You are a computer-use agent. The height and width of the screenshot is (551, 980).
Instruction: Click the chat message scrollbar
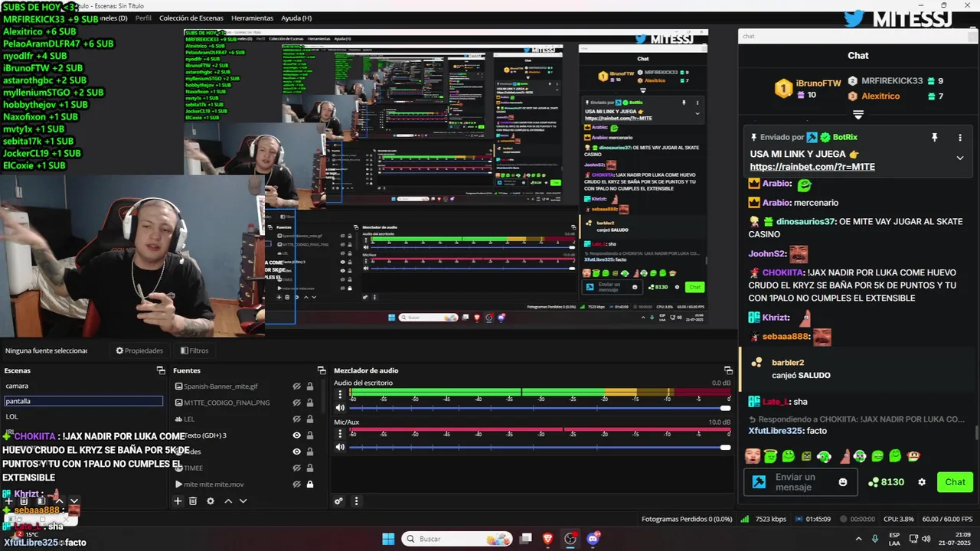[975, 434]
